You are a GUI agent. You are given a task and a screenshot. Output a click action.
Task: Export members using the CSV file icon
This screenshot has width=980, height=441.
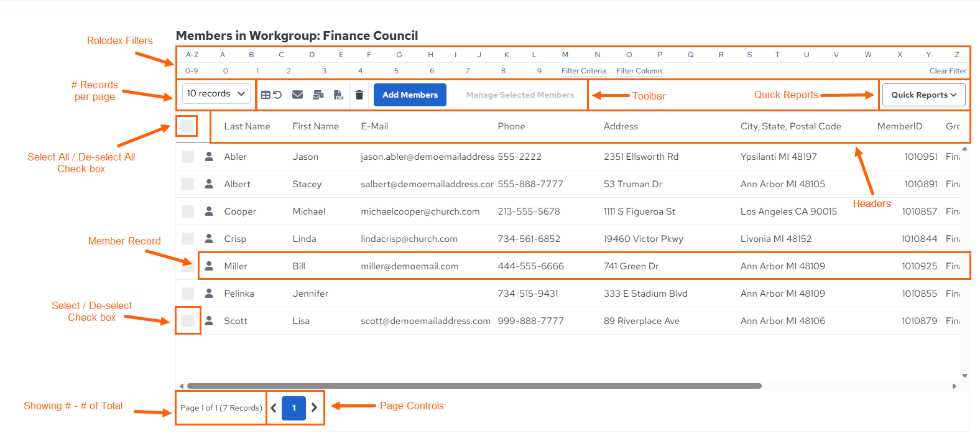coord(338,95)
